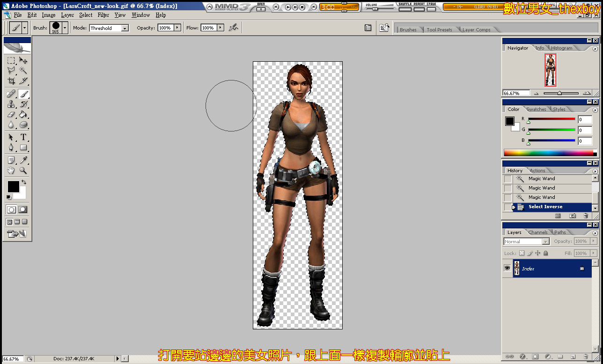
Task: Switch to the Actions tab
Action: point(537,171)
